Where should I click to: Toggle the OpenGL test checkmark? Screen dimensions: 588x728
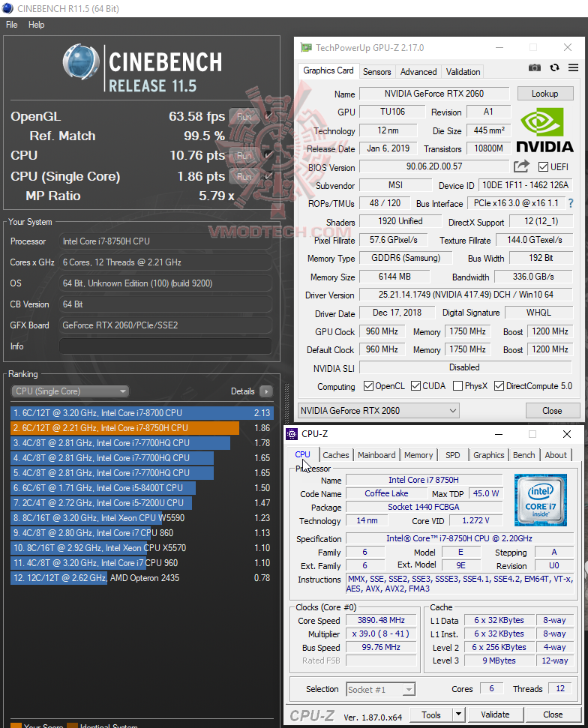268,115
